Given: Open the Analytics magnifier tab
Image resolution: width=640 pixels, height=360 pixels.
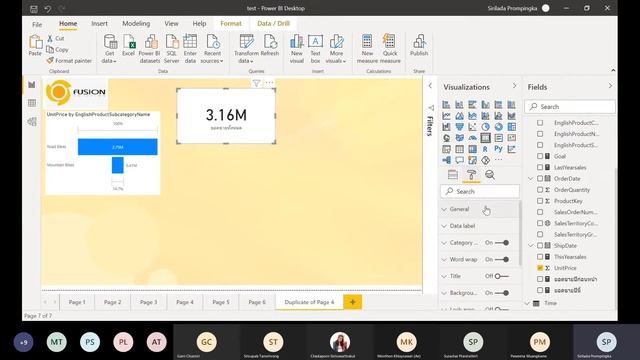Looking at the screenshot, I should click(490, 175).
